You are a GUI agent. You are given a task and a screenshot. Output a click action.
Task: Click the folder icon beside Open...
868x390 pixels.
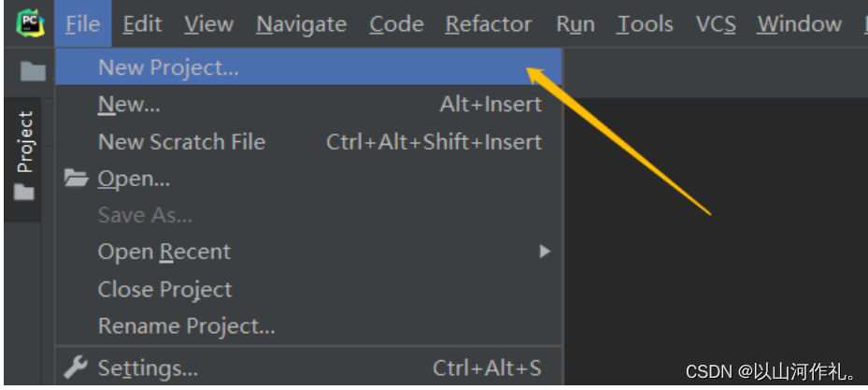click(x=76, y=178)
